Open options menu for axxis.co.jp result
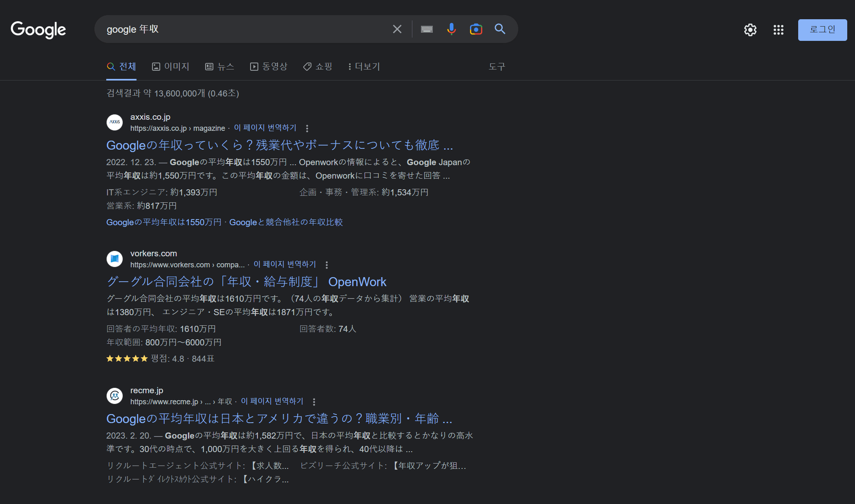 tap(307, 128)
